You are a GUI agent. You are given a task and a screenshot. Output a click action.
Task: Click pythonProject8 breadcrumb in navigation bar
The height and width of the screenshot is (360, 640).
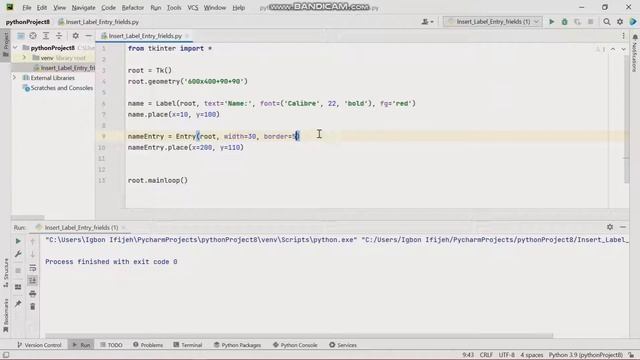click(27, 22)
